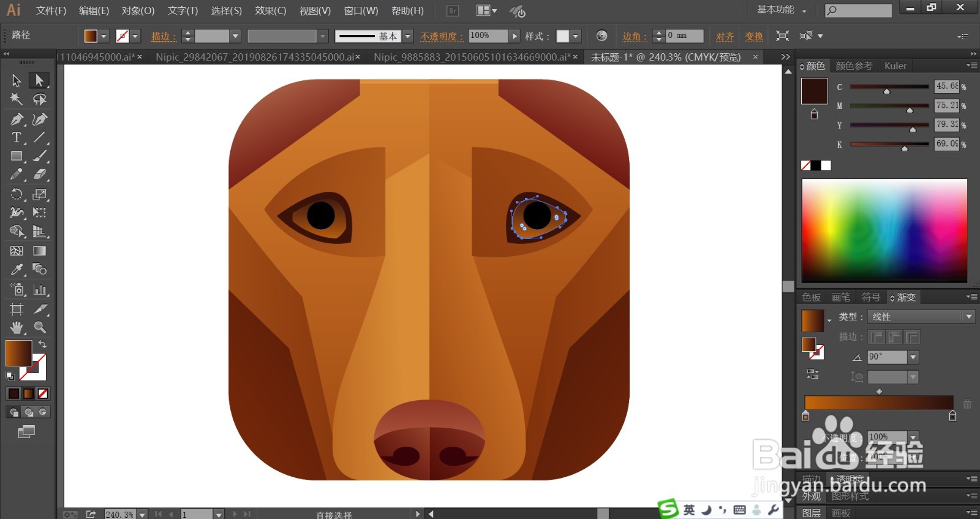Swap fill and stroke arrows

click(42, 344)
